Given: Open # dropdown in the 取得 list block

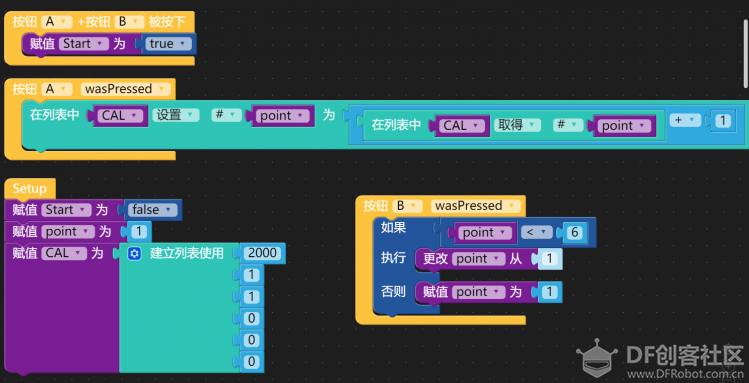Looking at the screenshot, I should point(568,126).
